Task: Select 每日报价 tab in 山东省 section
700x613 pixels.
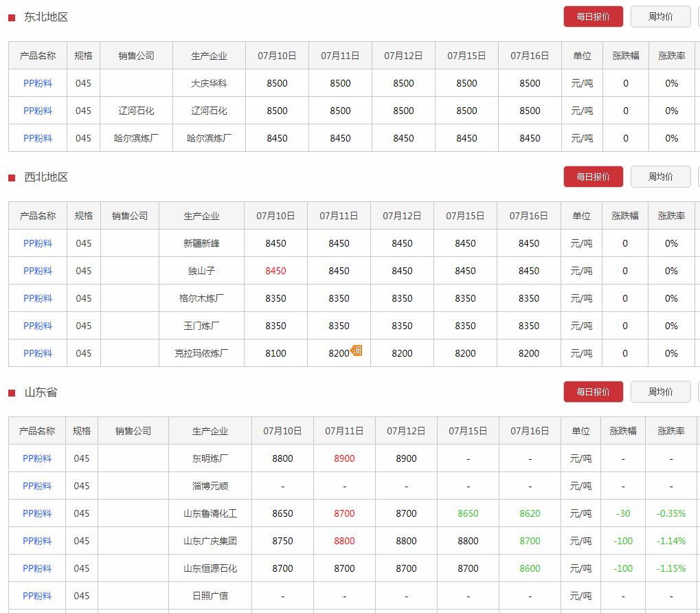Action: pyautogui.click(x=593, y=392)
